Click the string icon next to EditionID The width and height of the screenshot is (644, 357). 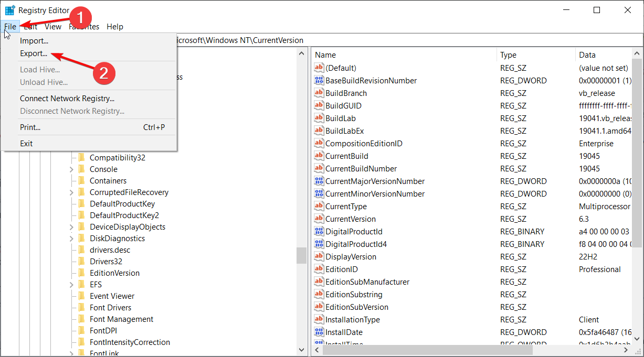click(x=319, y=269)
